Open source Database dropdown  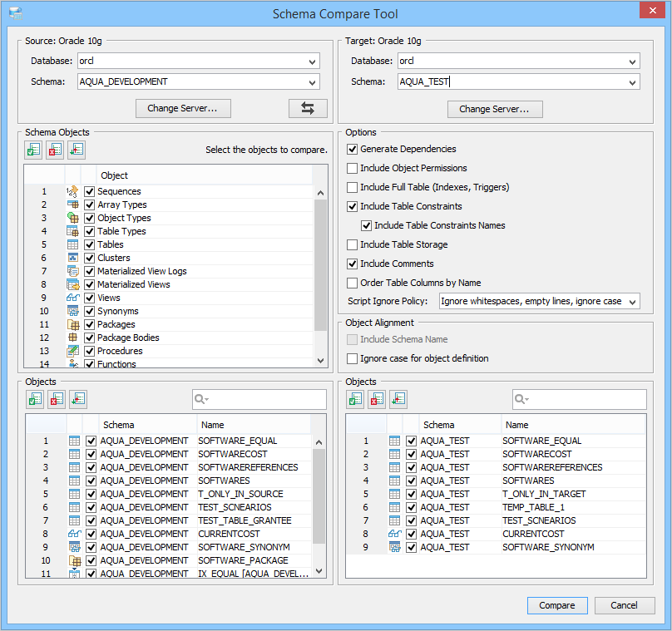tap(312, 62)
